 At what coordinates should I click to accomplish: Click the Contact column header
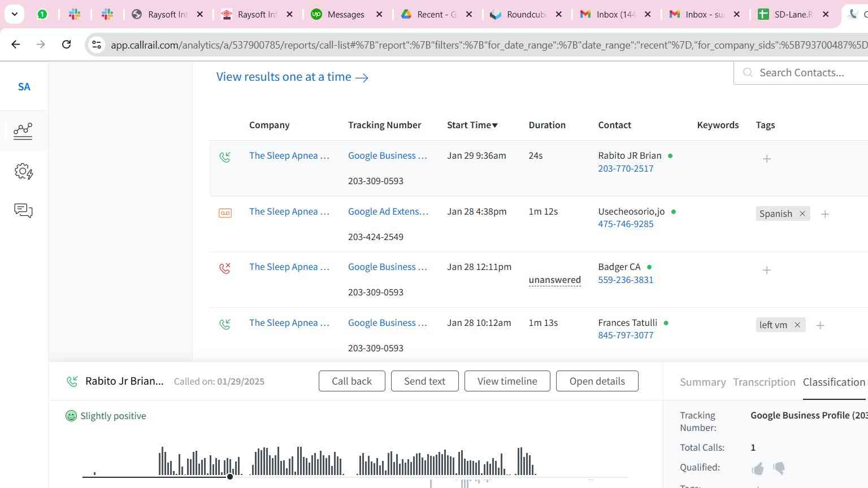click(x=615, y=125)
